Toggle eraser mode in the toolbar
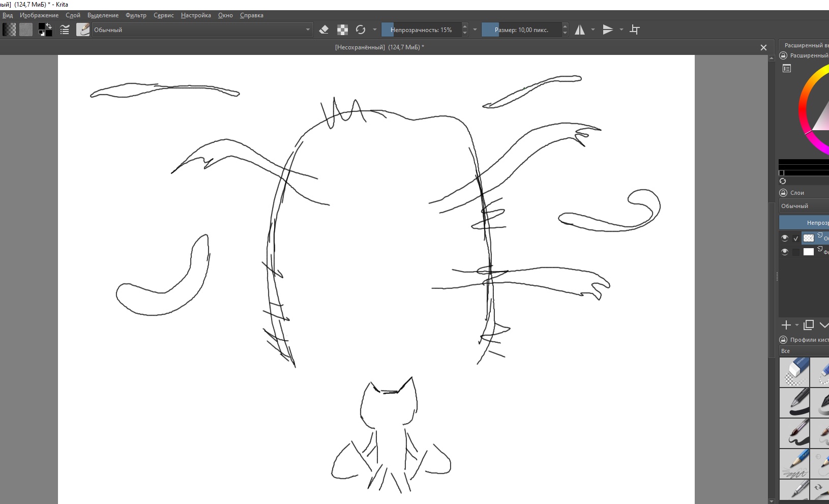829x504 pixels. tap(324, 30)
